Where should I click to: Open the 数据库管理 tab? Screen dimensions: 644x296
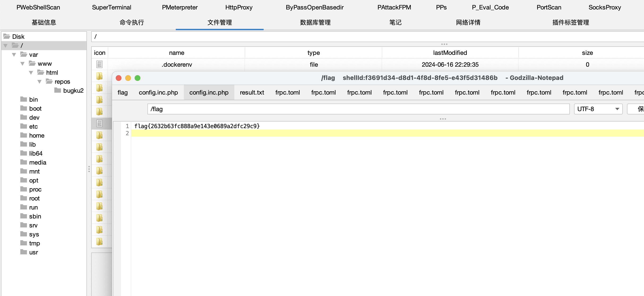[315, 22]
